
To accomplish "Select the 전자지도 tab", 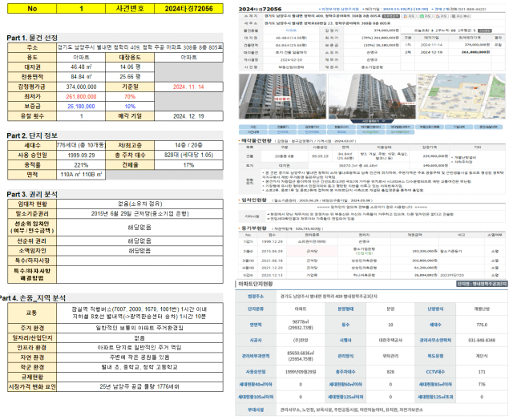I will pos(283,132).
